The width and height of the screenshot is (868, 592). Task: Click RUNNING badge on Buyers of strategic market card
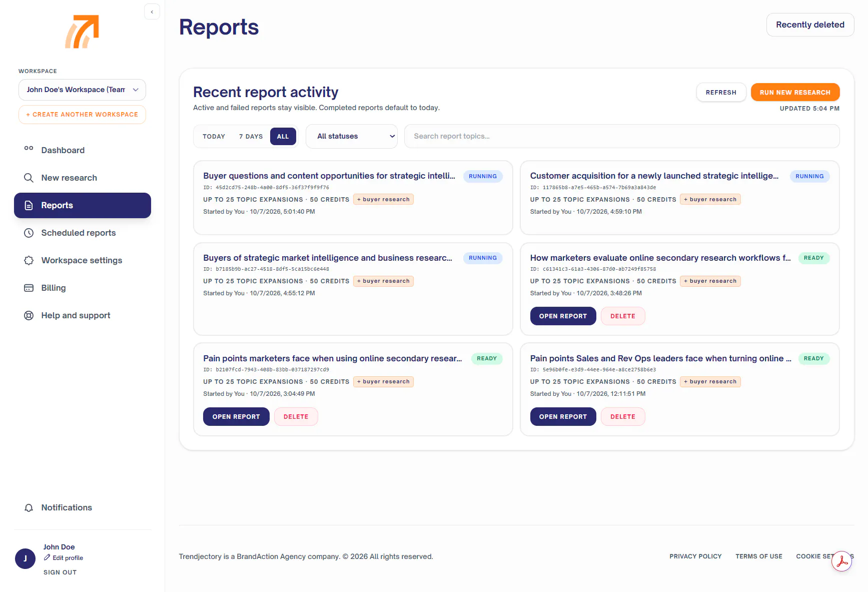[483, 258]
